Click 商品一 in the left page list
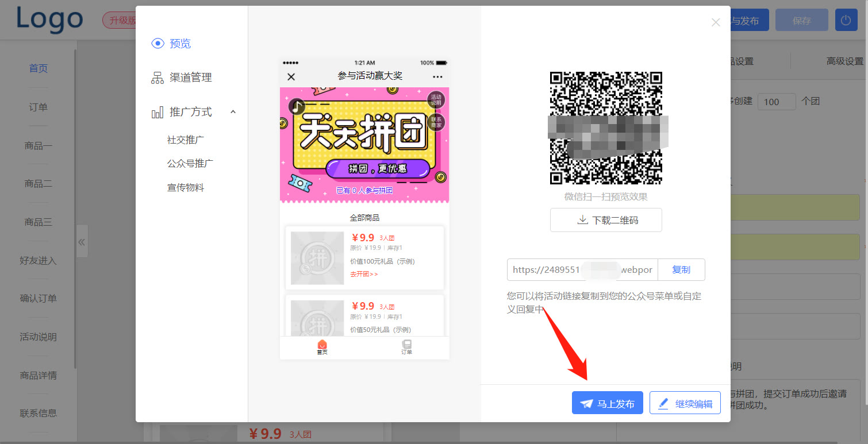This screenshot has width=868, height=444. (39, 145)
